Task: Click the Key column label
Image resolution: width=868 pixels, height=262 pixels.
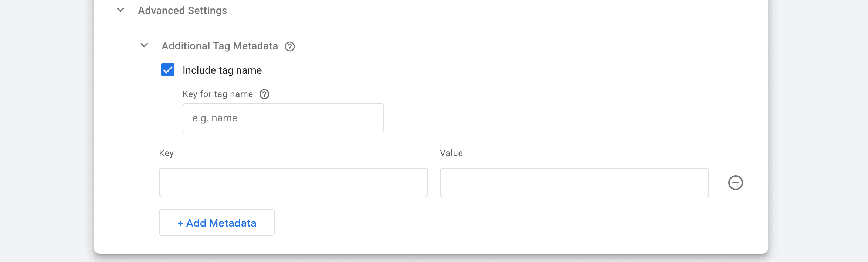Action: tap(166, 153)
